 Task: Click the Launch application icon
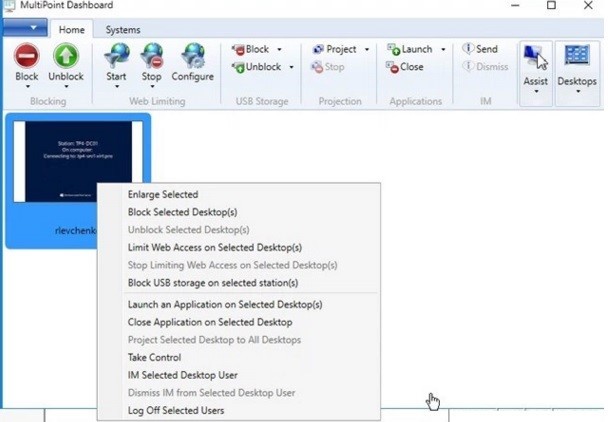393,49
